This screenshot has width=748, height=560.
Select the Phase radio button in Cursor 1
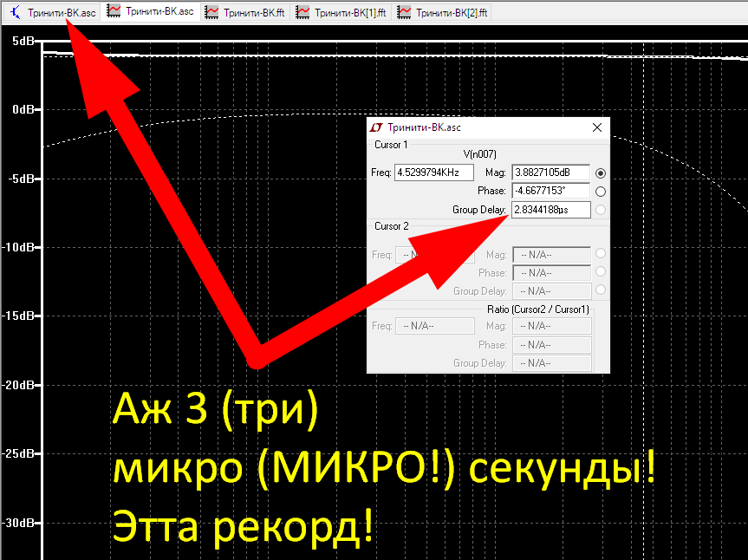pos(601,191)
